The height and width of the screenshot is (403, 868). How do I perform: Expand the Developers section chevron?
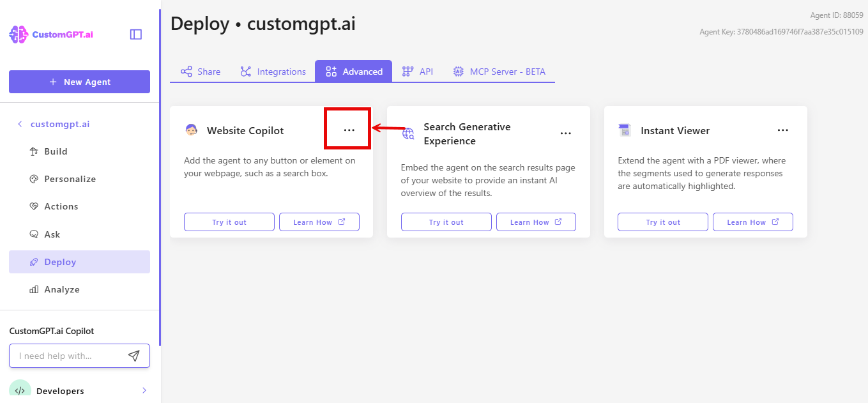pyautogui.click(x=144, y=390)
